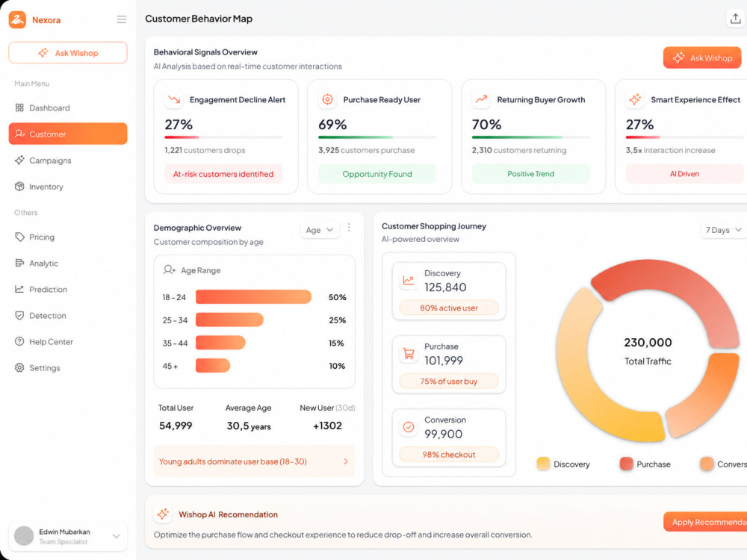Open Pricing in sidebar
747x560 pixels.
tap(68, 237)
